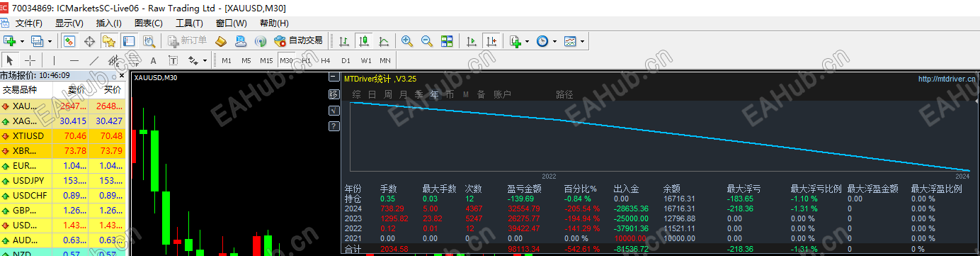Switch chart to bar chart style
This screenshot has height=256, width=980.
pos(344,40)
